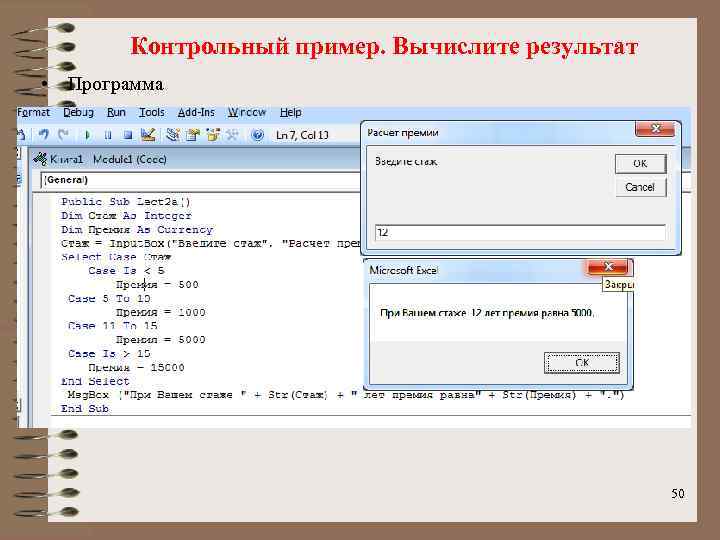The image size is (720, 540).
Task: Click the 'Премия = 1000' code line
Action: tap(161, 312)
